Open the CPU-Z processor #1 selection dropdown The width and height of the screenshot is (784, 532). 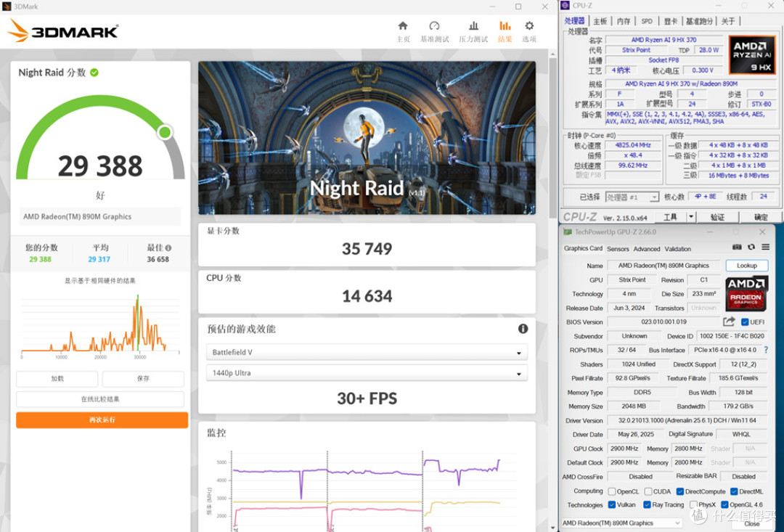click(x=632, y=197)
